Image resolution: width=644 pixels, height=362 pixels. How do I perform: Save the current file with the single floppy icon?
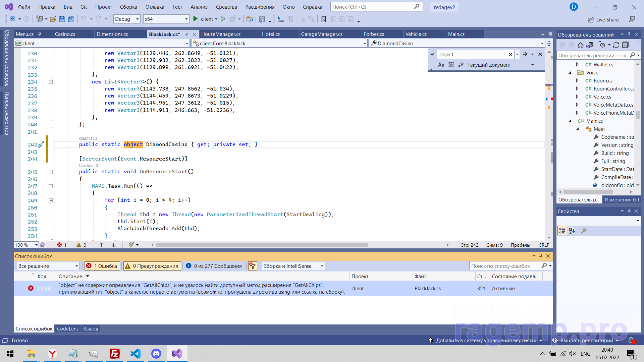[62, 19]
